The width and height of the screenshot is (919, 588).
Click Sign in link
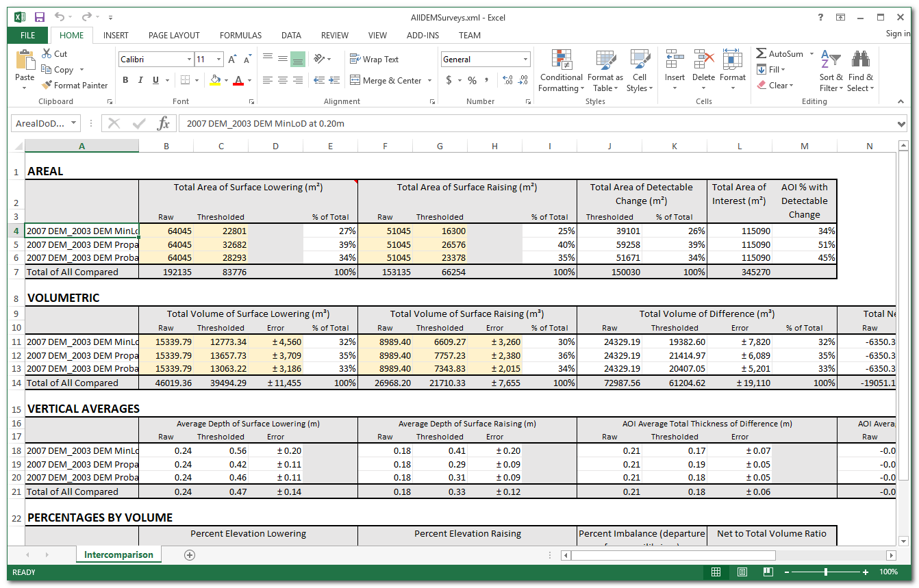(898, 34)
